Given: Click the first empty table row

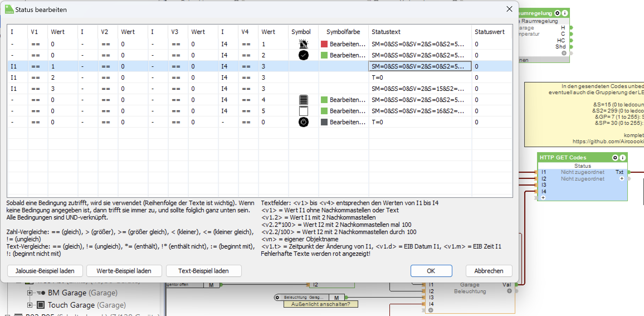Looking at the screenshot, I should (260, 133).
